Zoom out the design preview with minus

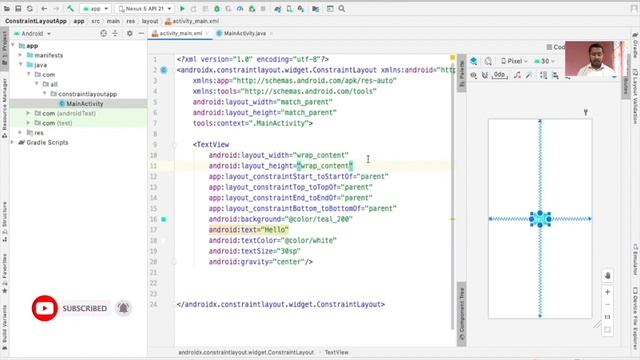[x=607, y=304]
